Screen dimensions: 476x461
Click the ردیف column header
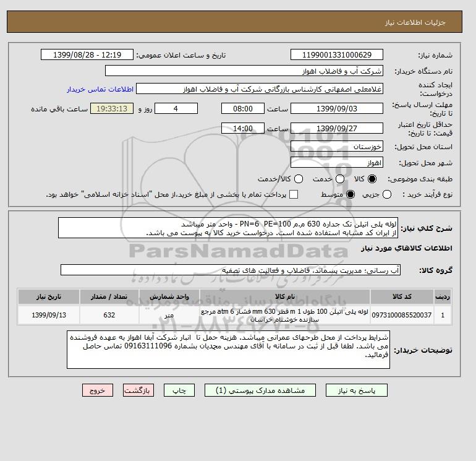coord(443,296)
